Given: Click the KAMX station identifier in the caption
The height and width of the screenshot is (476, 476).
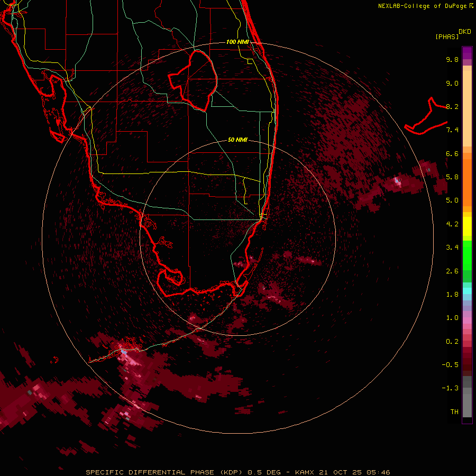Looking at the screenshot, I should point(305,472).
